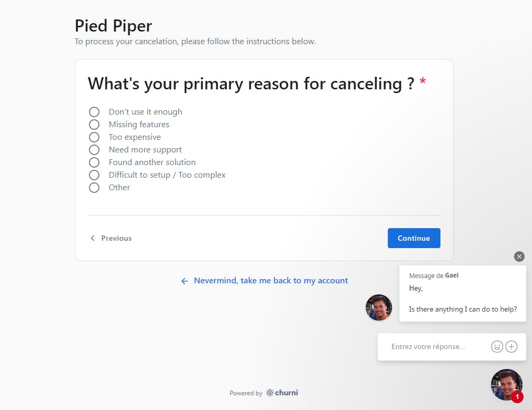Select "Need more support" radio option
This screenshot has height=410, width=532.
[94, 150]
